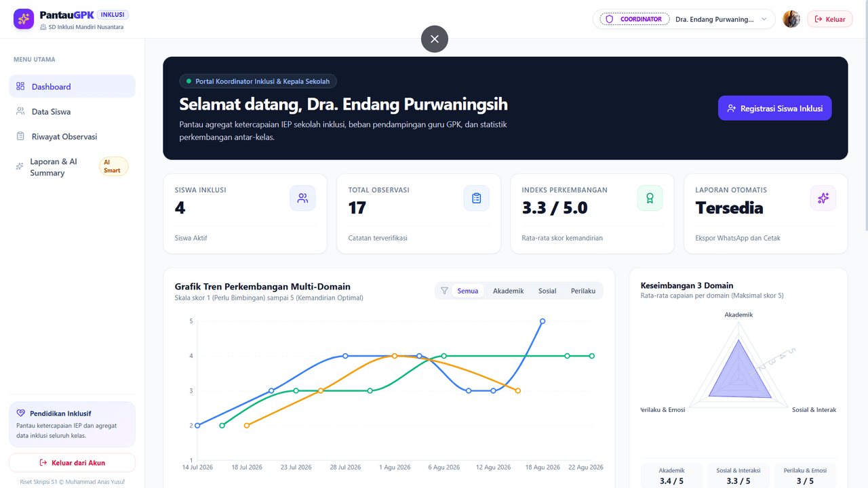Viewport: 868px width, 488px height.
Task: Click the Perilaku & Emosi 3 / 5 score box
Action: 805,476
